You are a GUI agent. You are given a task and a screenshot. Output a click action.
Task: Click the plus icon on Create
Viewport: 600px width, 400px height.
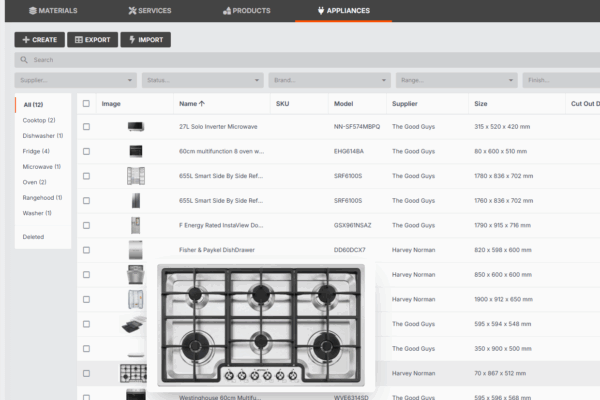tap(25, 40)
